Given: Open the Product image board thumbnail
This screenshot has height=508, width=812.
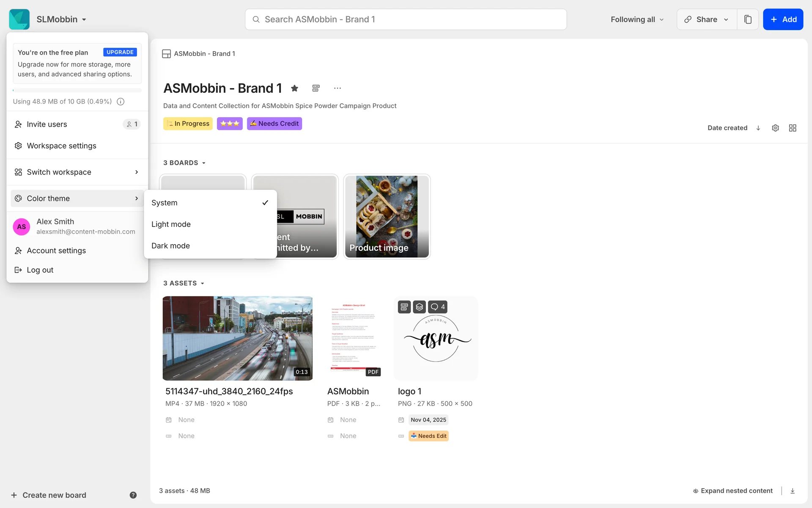Looking at the screenshot, I should tap(387, 216).
